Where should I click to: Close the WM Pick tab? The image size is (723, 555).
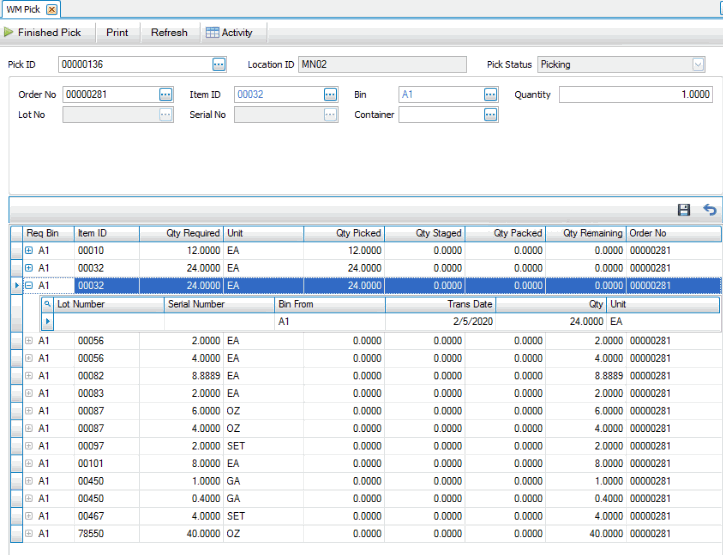click(x=52, y=9)
